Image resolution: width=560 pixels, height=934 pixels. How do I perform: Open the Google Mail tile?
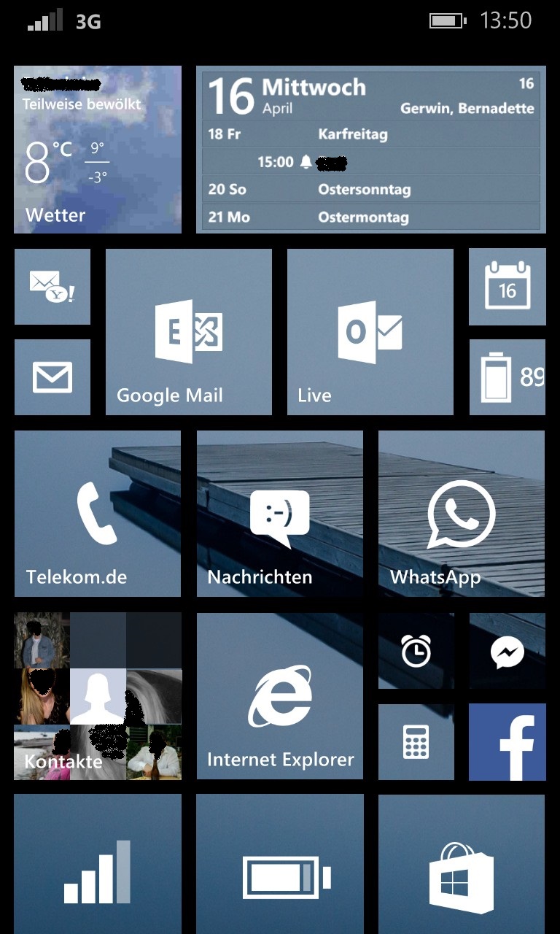189,332
